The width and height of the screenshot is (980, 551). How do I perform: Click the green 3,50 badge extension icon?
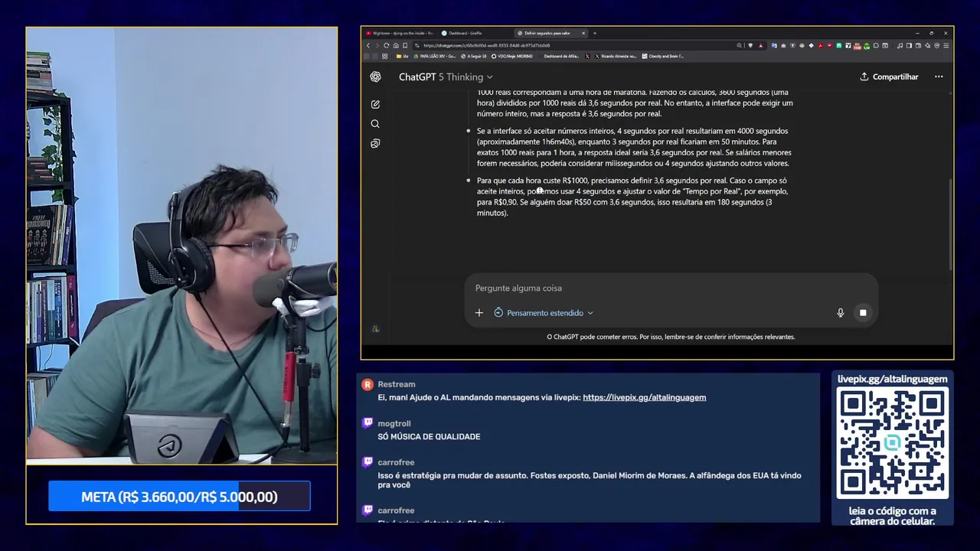click(x=867, y=46)
